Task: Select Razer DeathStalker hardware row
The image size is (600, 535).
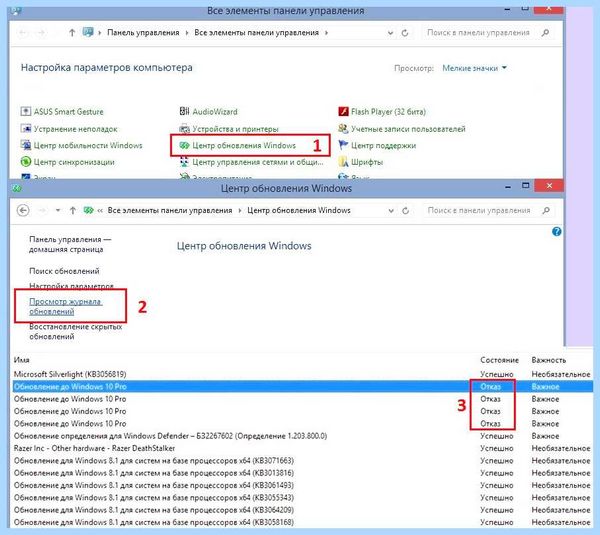Action: tap(302, 448)
